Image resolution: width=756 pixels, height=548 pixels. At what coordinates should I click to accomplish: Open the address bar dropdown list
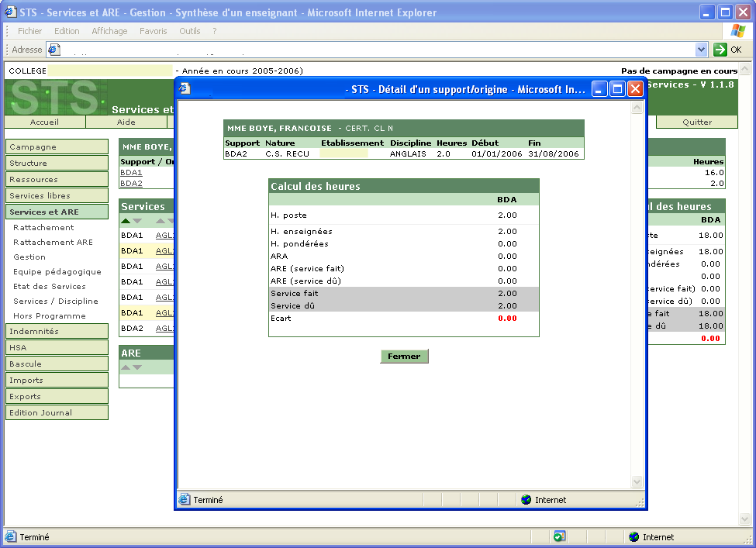701,49
